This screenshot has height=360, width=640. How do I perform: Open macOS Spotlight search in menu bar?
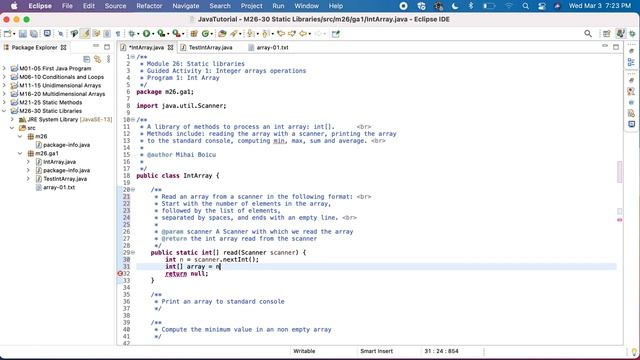[526, 6]
